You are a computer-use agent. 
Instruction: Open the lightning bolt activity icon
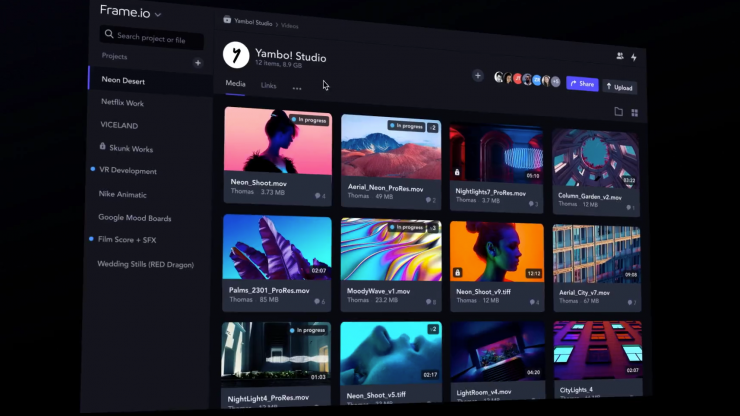coord(633,57)
